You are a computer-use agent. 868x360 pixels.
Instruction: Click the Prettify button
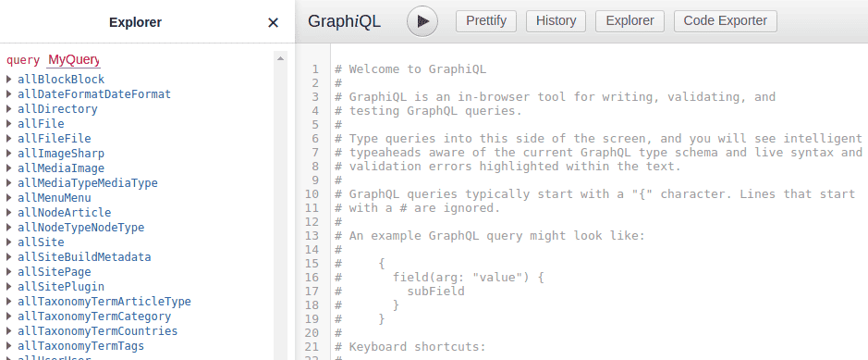coord(486,21)
